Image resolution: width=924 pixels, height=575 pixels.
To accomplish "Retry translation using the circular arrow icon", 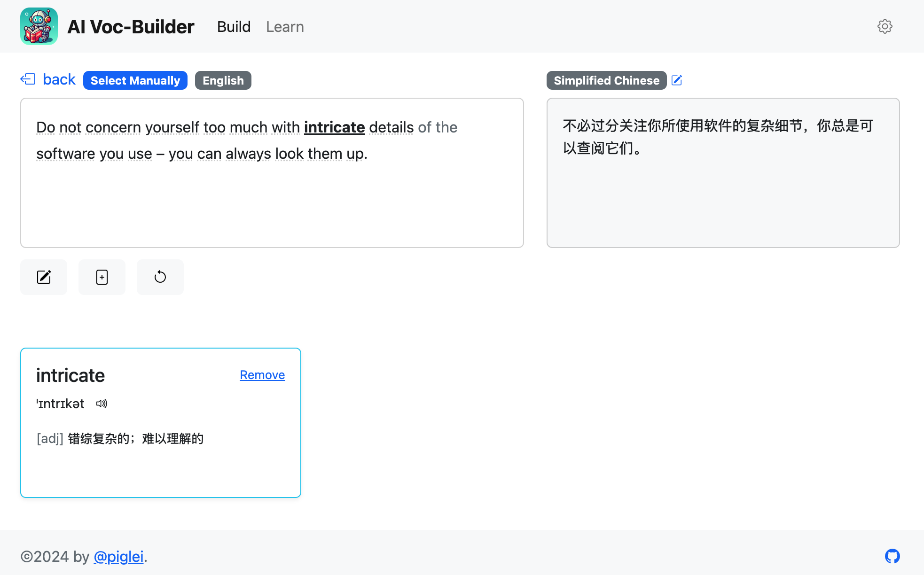I will 160,277.
